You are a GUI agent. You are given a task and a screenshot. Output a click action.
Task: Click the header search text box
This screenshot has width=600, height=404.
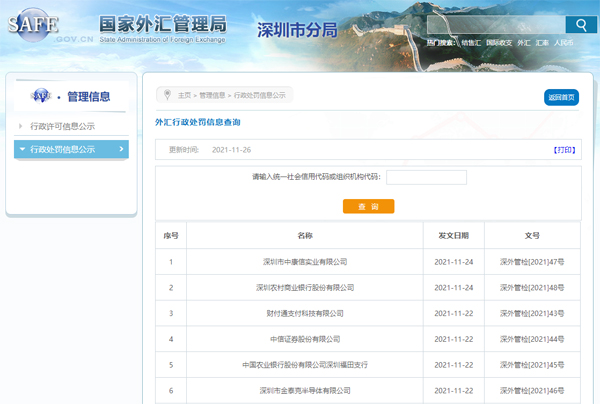coord(495,25)
